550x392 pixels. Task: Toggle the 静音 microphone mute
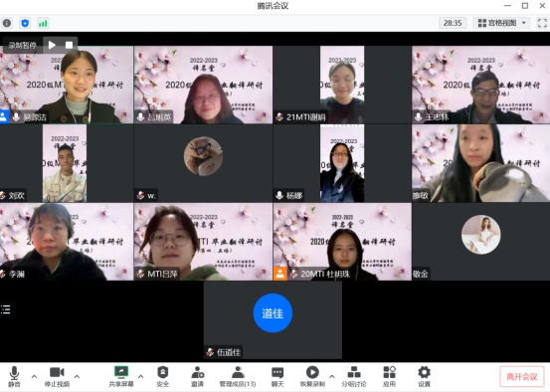pos(14,376)
